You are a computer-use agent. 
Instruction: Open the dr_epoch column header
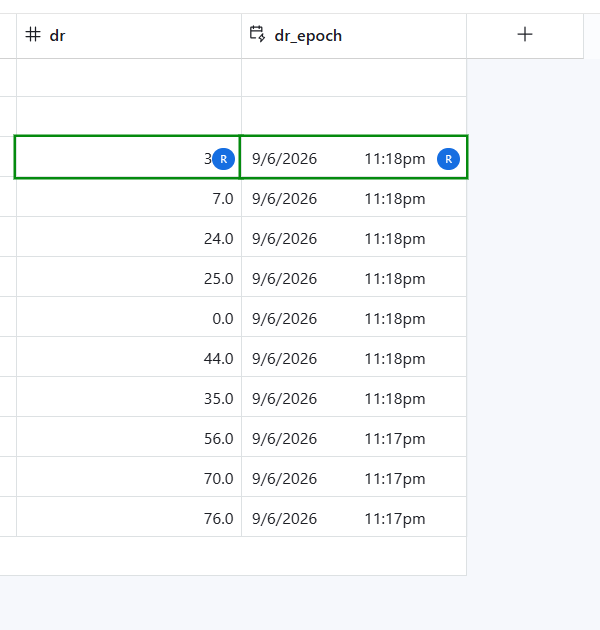tap(354, 36)
